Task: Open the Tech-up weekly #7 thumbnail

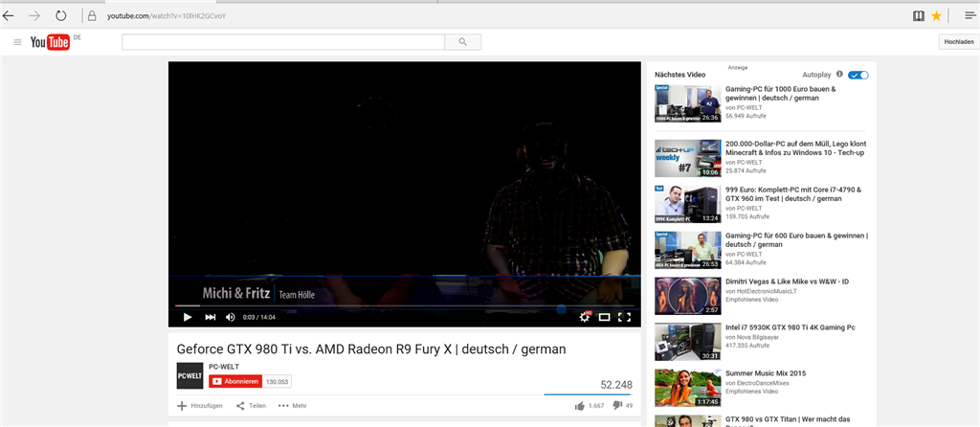Action: click(687, 158)
